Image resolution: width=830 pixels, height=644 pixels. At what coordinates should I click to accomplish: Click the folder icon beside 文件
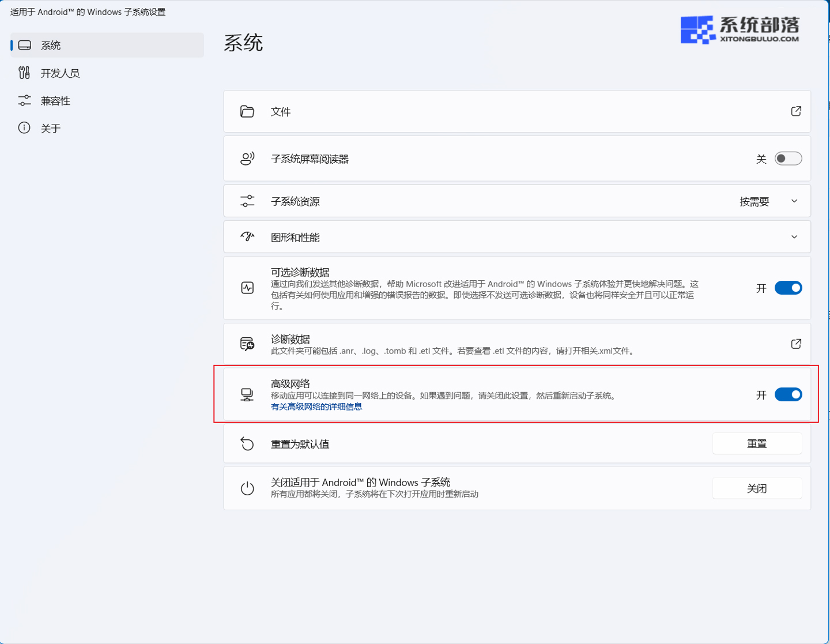247,111
